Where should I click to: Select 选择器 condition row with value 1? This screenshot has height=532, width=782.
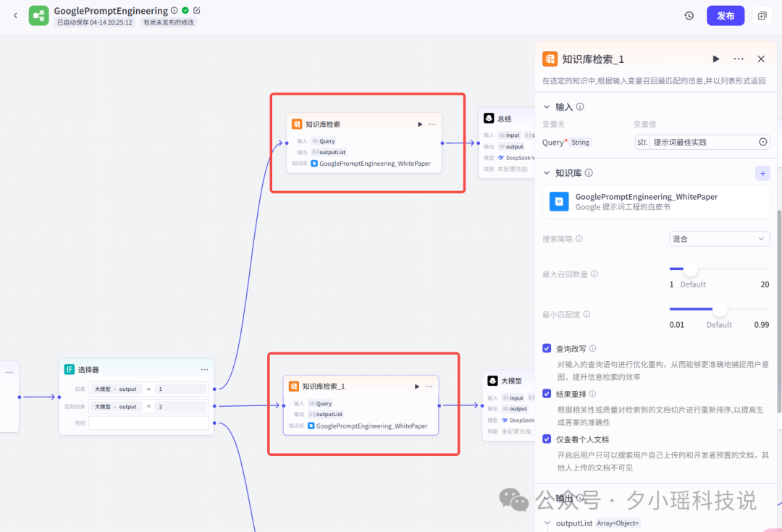coord(148,389)
